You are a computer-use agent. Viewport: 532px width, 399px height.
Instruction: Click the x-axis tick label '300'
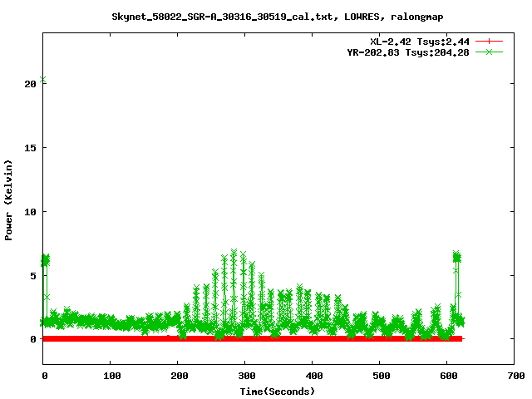247,376
